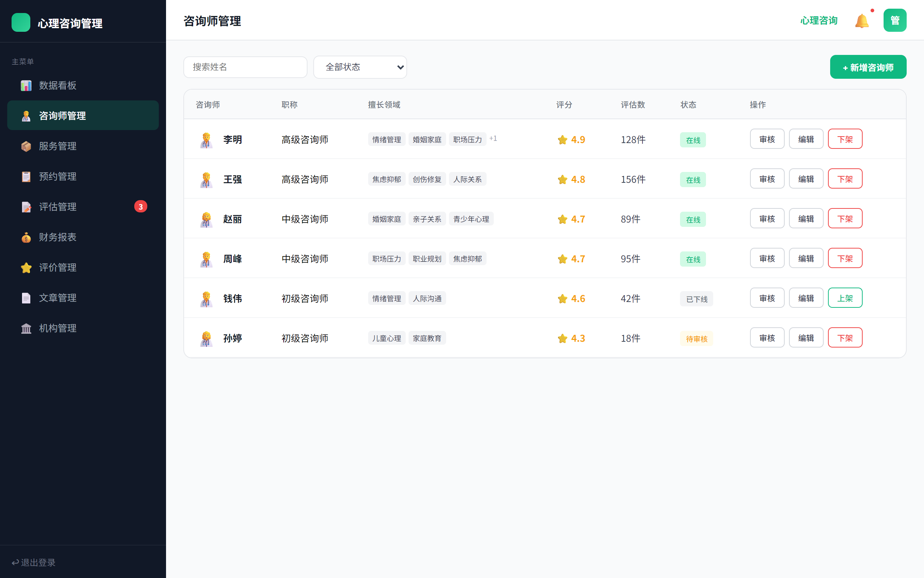Click the 待审核 status badge
Screen dimensions: 924x578
(696, 339)
